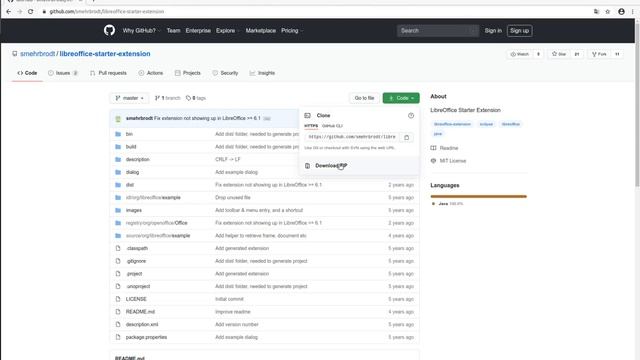Image resolution: width=640 pixels, height=360 pixels.
Task: Toggle the green Code dropdown button
Action: pyautogui.click(x=401, y=98)
